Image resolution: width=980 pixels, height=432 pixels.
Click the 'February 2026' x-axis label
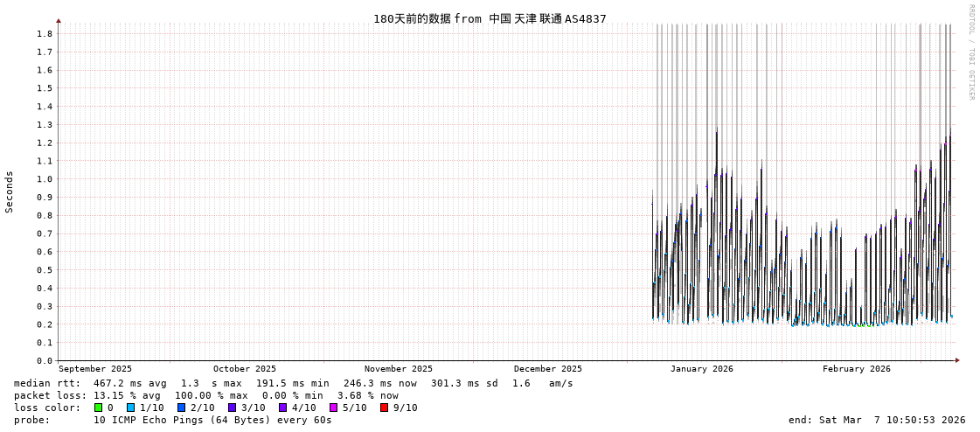click(x=856, y=369)
